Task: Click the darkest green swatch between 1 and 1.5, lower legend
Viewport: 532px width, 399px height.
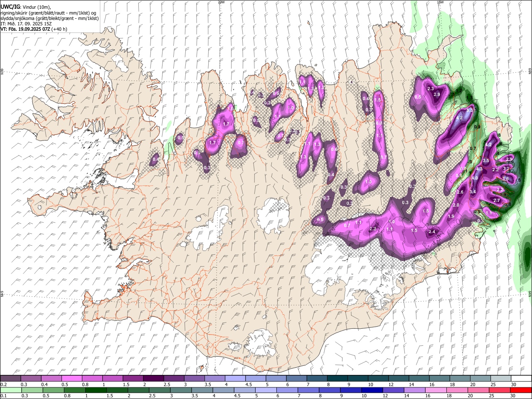Action: 96,390
